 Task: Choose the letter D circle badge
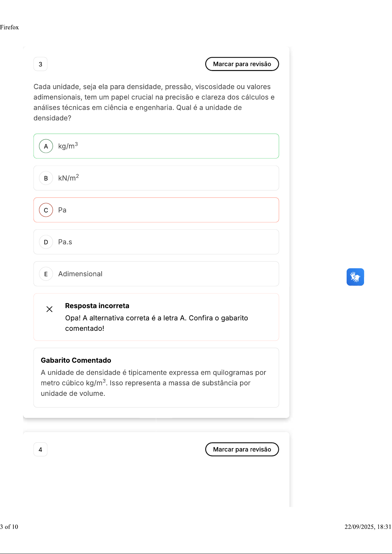tap(46, 242)
